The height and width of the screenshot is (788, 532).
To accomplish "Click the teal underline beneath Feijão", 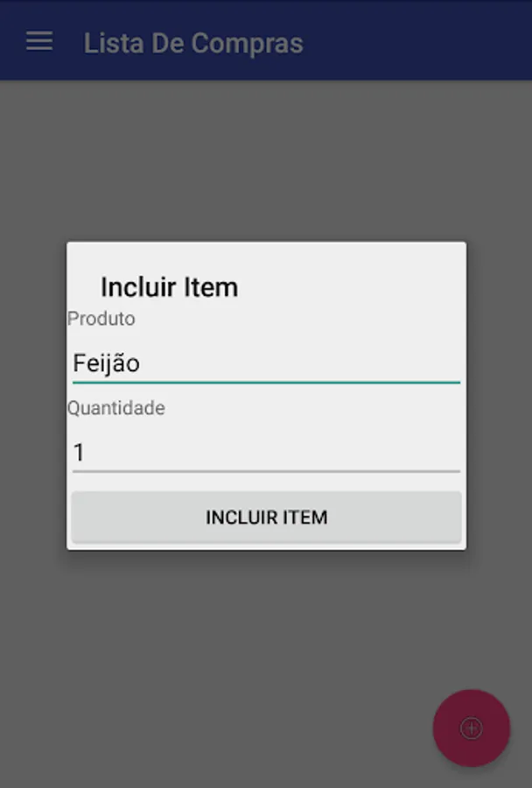I will (266, 383).
